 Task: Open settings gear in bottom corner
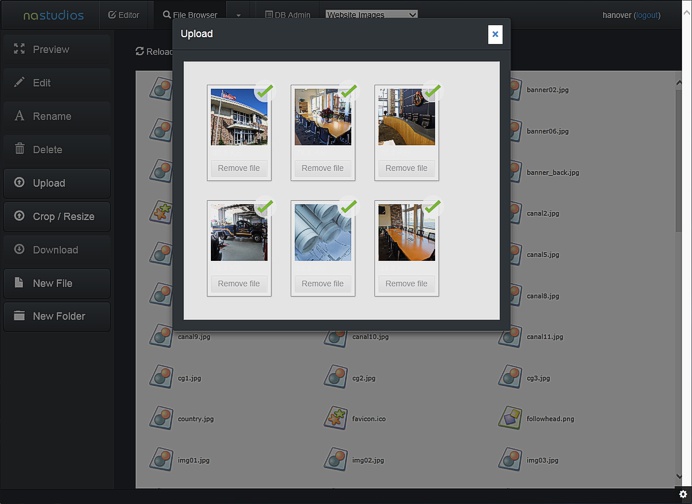(683, 494)
